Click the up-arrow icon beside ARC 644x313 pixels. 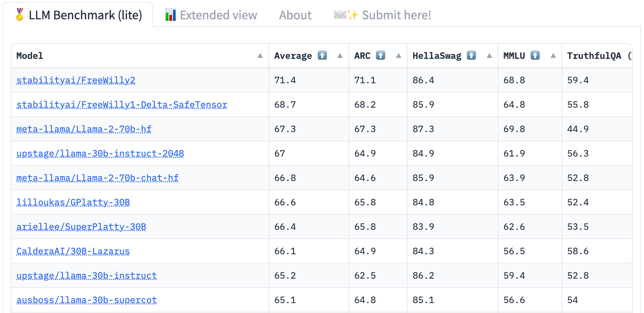tap(380, 56)
